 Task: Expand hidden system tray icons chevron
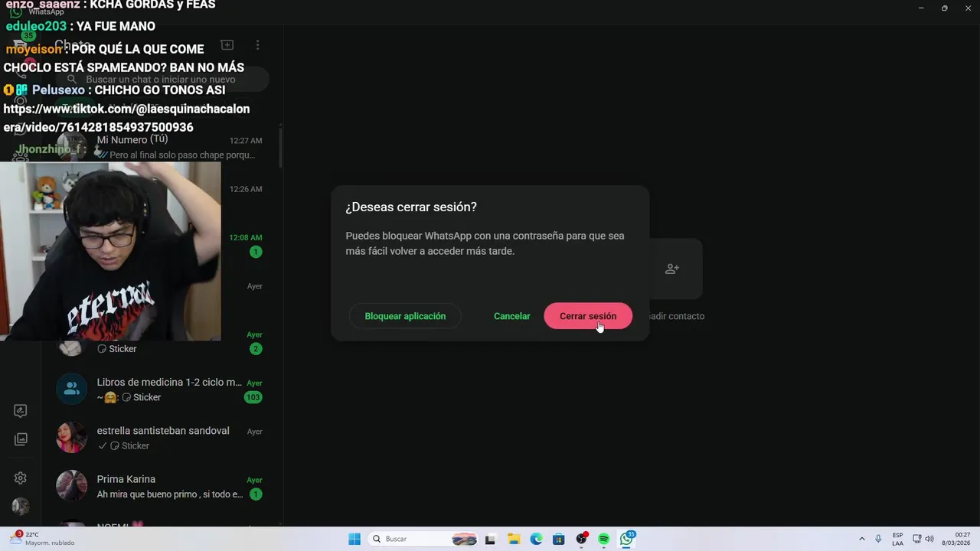pyautogui.click(x=862, y=539)
